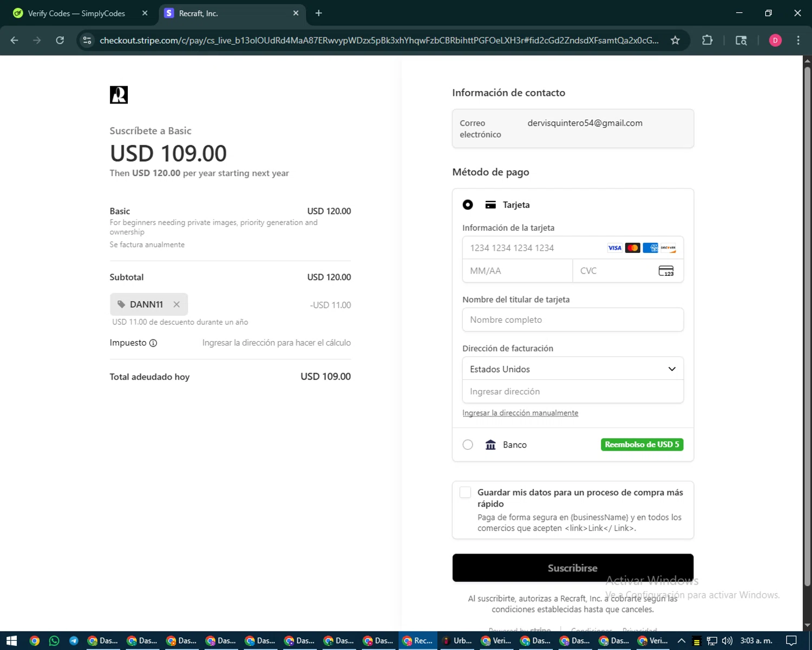The image size is (812, 650).
Task: Go back in browser history
Action: [15, 40]
